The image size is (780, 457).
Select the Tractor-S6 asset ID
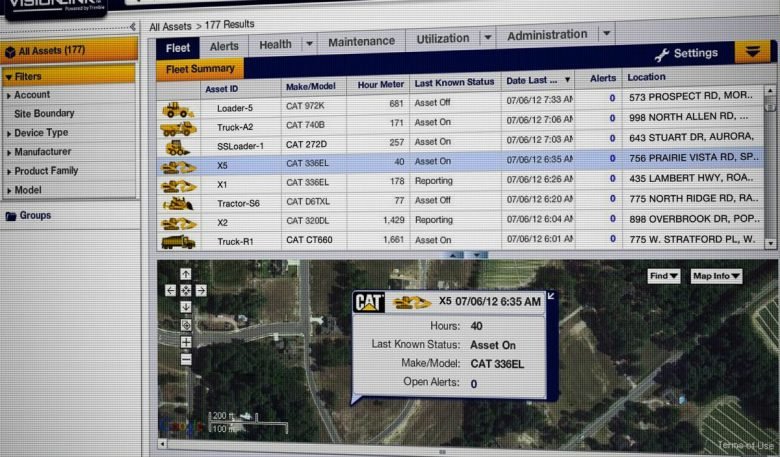[238, 203]
